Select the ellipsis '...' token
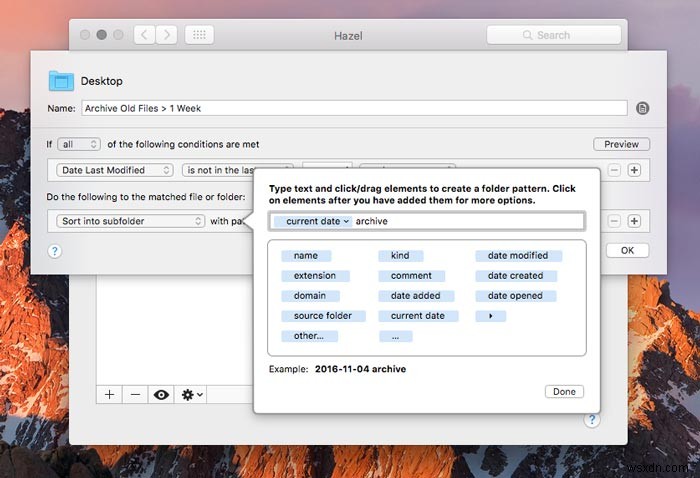700x478 pixels. coord(396,336)
